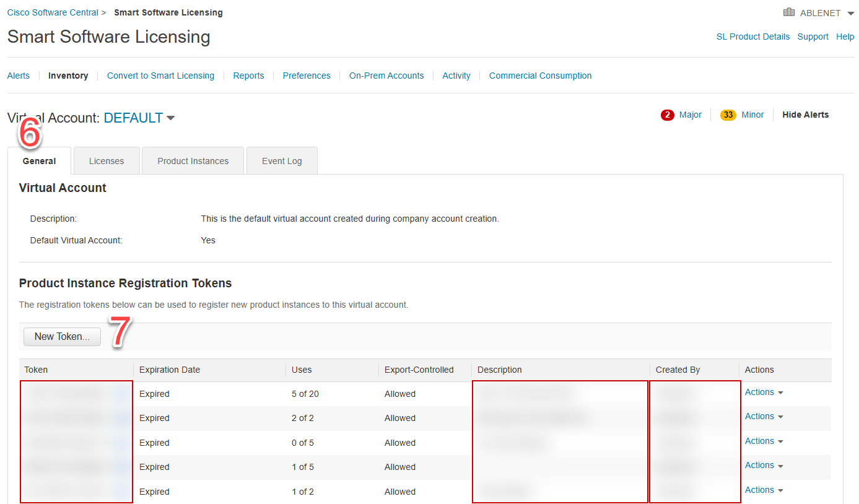Click the New Token button
This screenshot has width=859, height=504.
coord(62,337)
